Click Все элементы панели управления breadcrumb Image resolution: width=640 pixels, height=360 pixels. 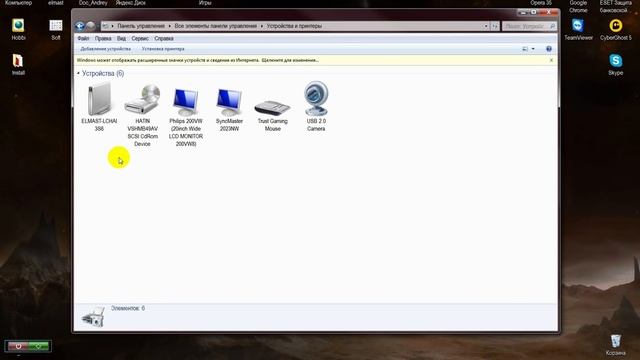pos(216,26)
